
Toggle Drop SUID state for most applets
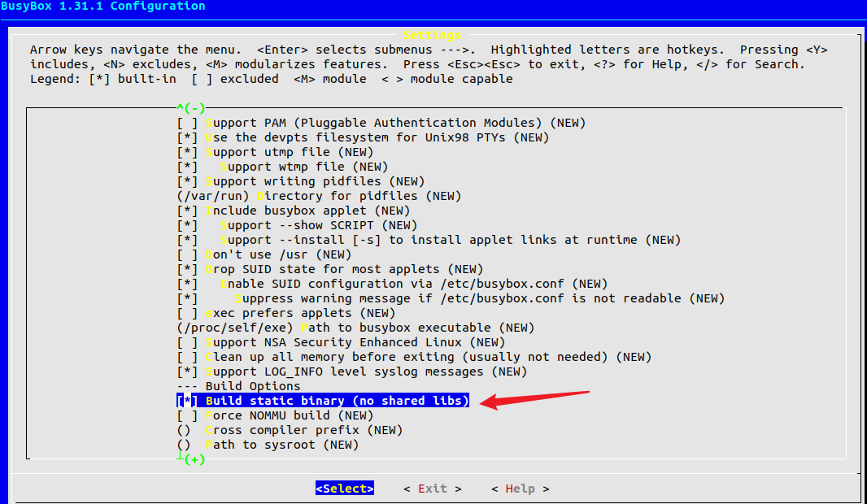pyautogui.click(x=329, y=269)
